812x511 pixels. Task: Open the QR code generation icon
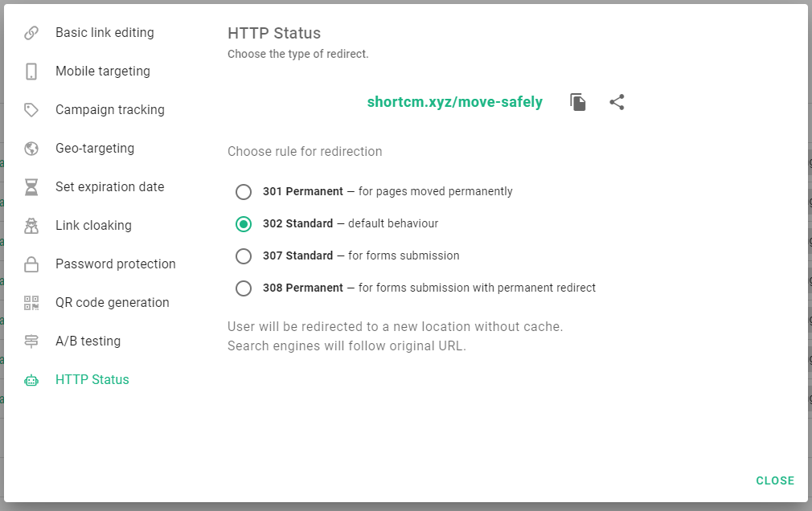pyautogui.click(x=31, y=302)
